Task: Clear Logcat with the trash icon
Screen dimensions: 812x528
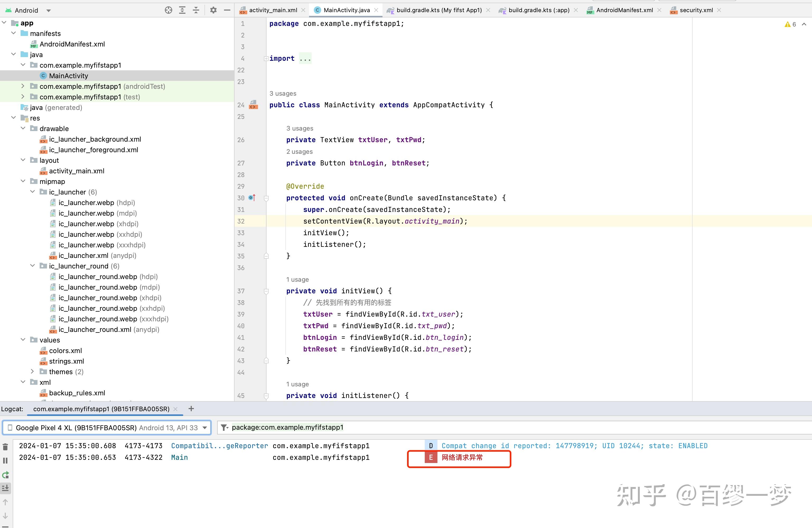Action: [6, 447]
